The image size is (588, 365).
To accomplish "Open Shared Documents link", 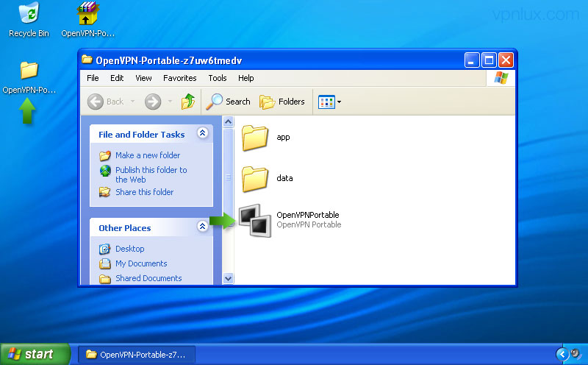I will (x=148, y=278).
